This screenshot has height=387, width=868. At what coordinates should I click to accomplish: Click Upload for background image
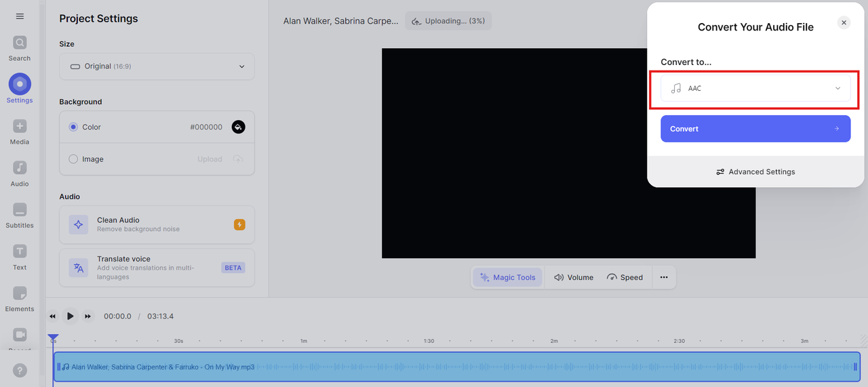[210, 159]
